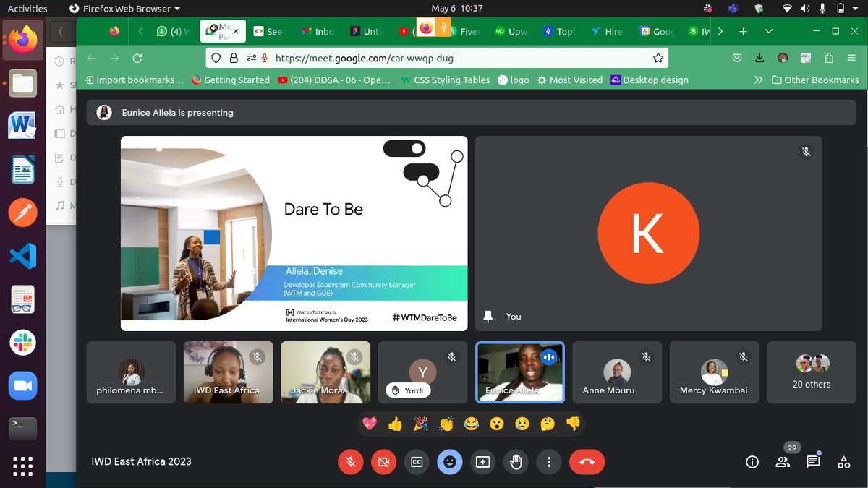Raise your hand in the call
868x488 pixels.
[516, 461]
